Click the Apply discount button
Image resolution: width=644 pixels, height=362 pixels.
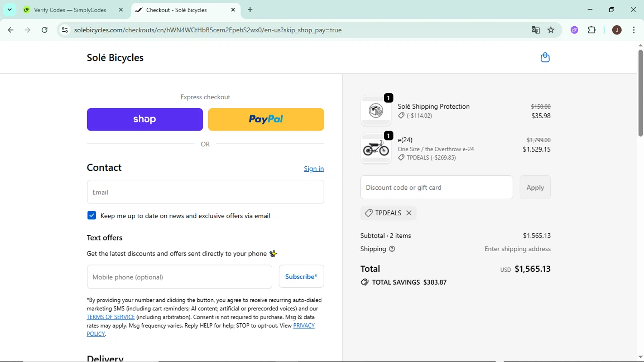535,187
